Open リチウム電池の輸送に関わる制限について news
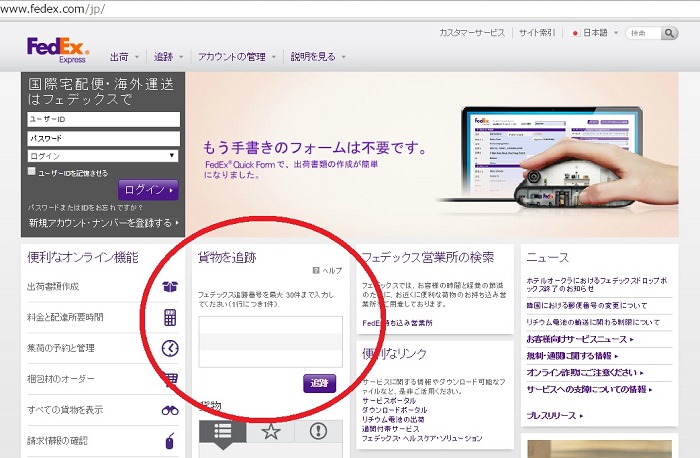The width and height of the screenshot is (700, 458). pos(593,322)
